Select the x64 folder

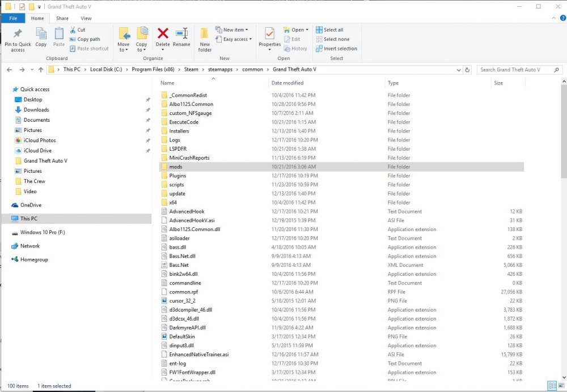click(x=173, y=202)
